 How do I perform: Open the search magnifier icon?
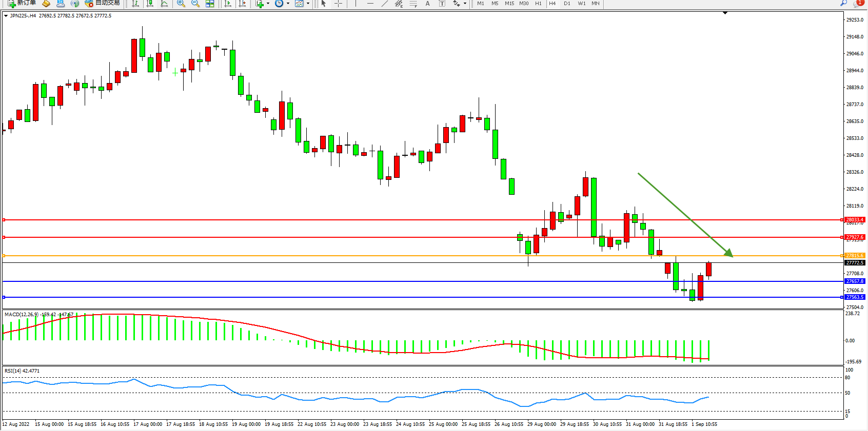coord(843,3)
